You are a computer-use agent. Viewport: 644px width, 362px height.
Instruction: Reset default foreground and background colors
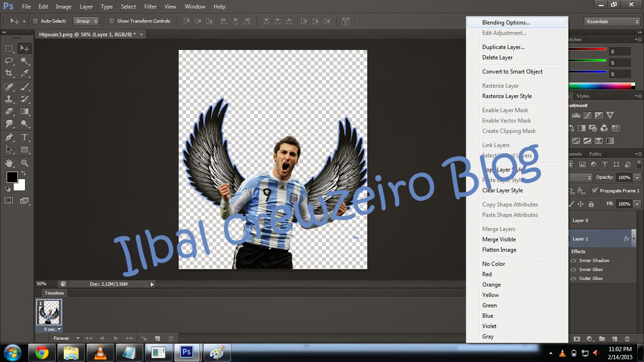8,189
